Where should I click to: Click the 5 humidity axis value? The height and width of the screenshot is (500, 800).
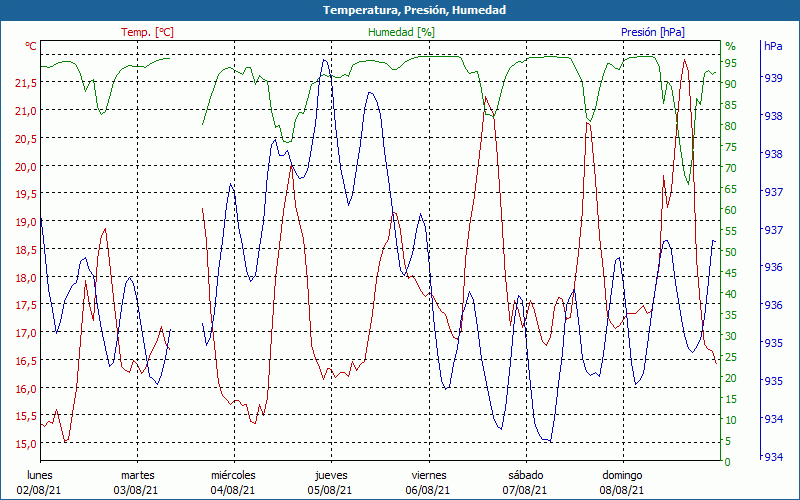click(x=728, y=441)
